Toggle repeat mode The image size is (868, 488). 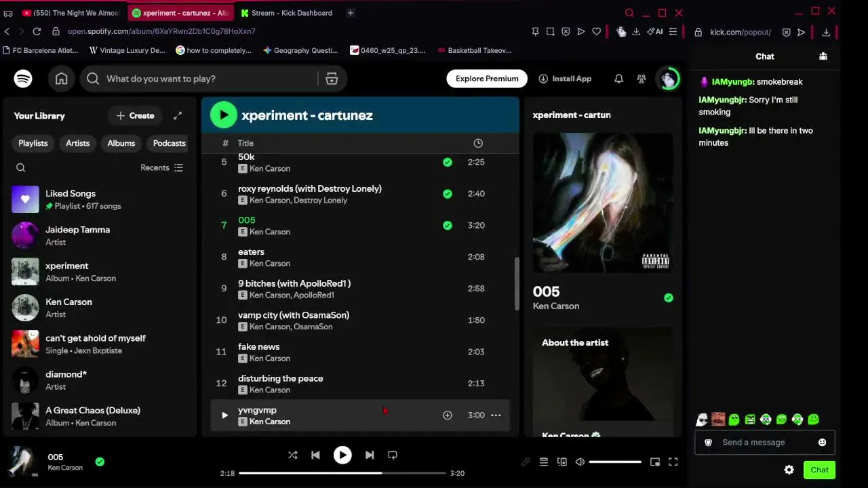click(x=392, y=455)
